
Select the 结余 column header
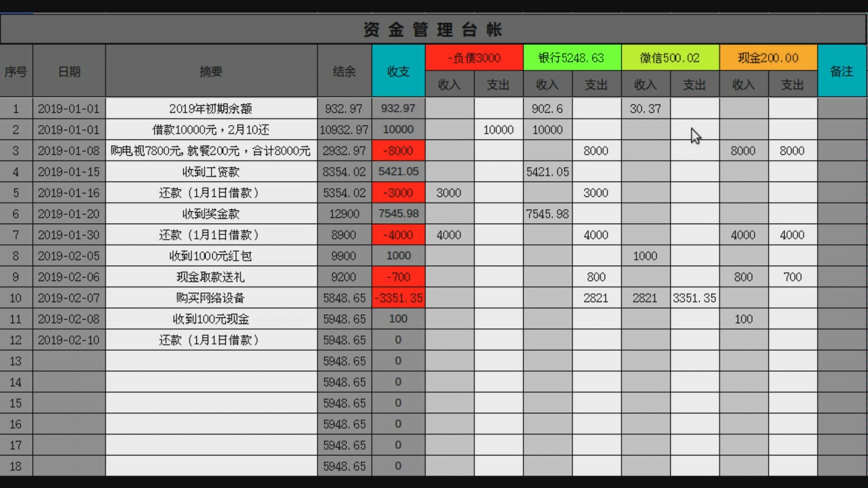(344, 71)
